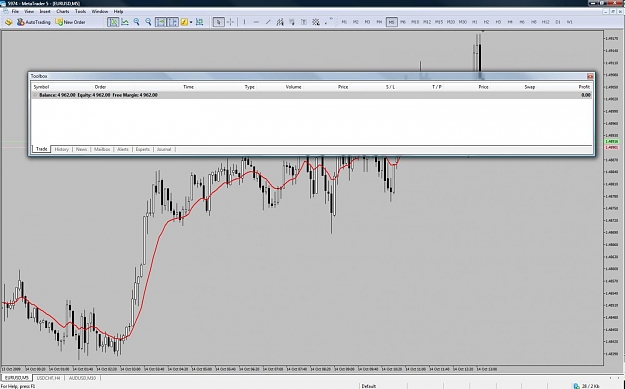Switch to H12 timeframe
Image resolution: width=625 pixels, height=389 pixels.
tap(546, 22)
